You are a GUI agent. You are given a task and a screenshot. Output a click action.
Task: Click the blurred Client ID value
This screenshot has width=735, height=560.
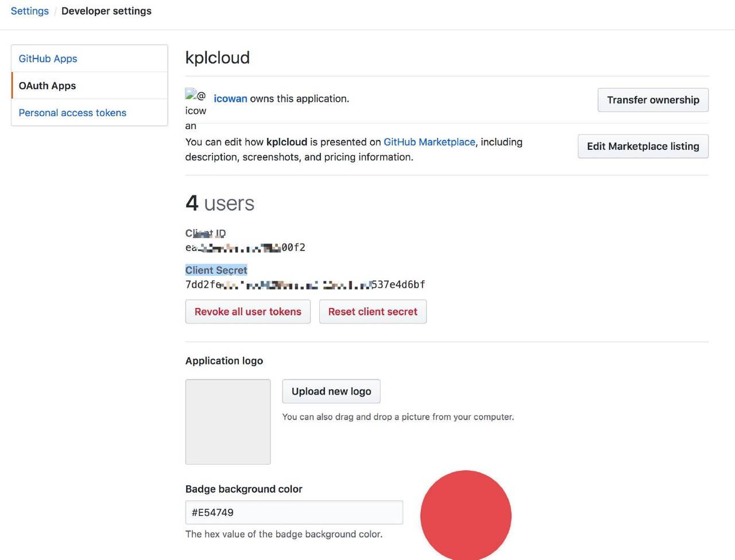(x=245, y=248)
